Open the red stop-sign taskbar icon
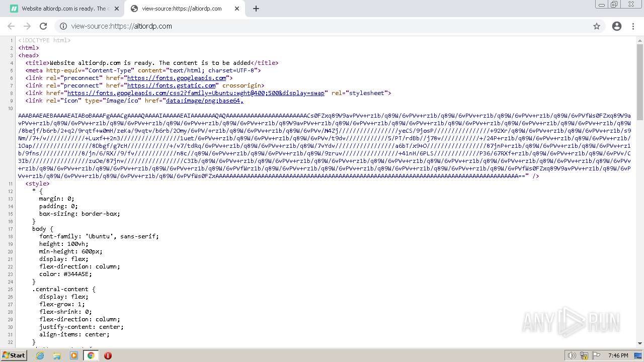The width and height of the screenshot is (644, 362). tap(108, 355)
